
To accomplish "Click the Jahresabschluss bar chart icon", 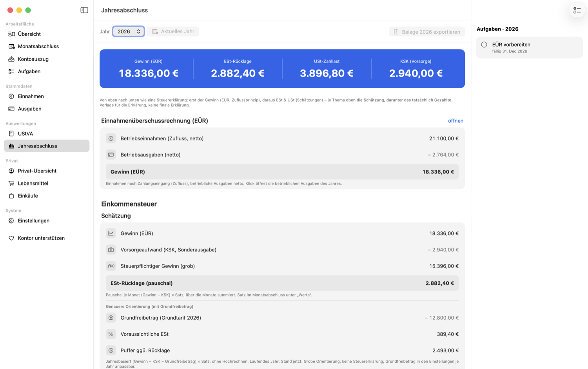I will pos(11,146).
